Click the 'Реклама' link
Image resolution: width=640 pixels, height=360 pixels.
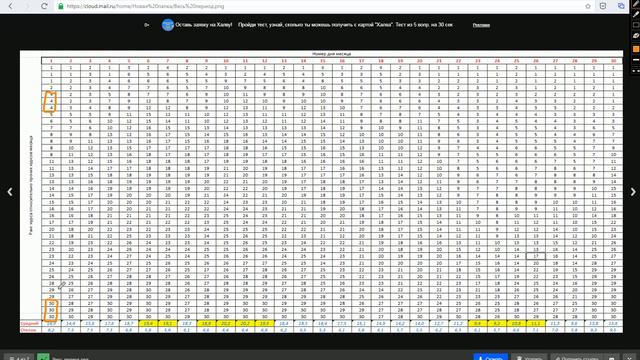481,25
